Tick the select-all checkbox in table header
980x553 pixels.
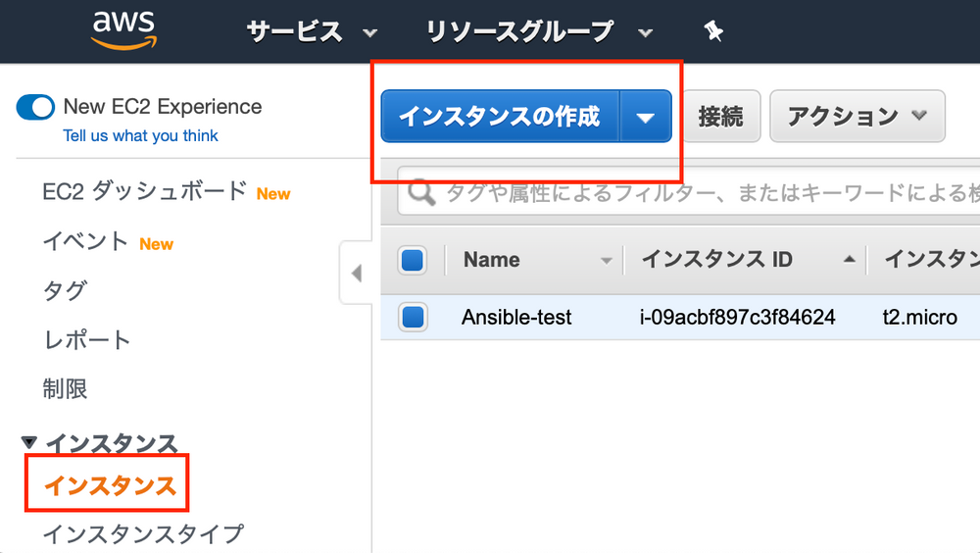(x=413, y=260)
